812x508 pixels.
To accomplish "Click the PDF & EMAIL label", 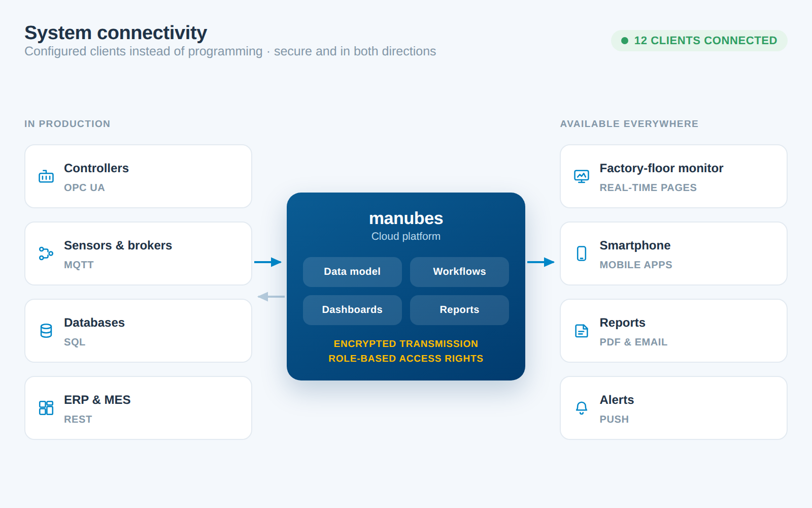I will tap(633, 342).
